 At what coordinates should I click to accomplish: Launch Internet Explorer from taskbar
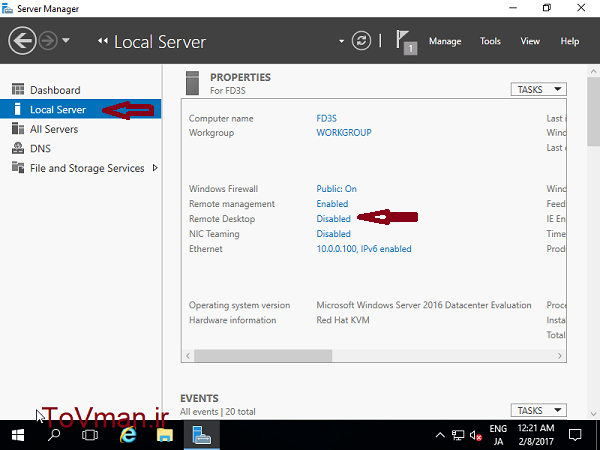pos(128,435)
